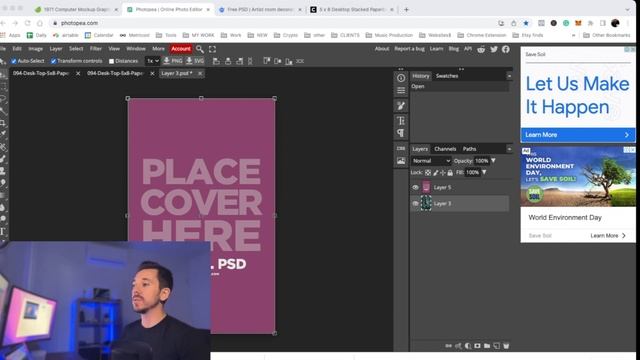This screenshot has height=360, width=640.
Task: Open the search magnifier in the menu bar
Action: click(200, 49)
